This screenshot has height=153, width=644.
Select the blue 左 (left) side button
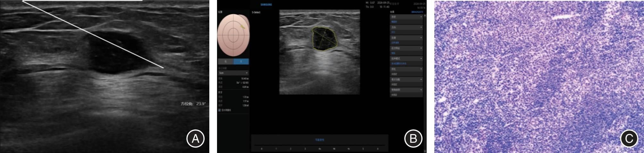(x=241, y=61)
